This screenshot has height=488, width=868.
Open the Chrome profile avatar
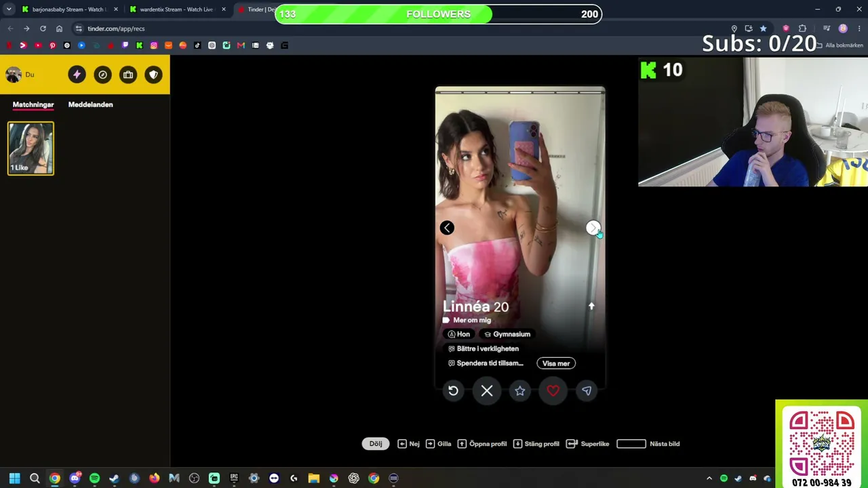click(x=843, y=28)
